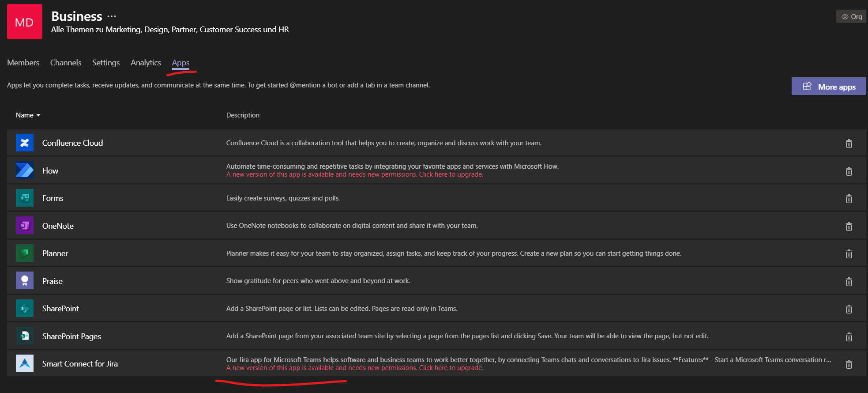Delete the Forms app via trash icon
Viewport: 868px width, 393px height.
pyautogui.click(x=849, y=199)
